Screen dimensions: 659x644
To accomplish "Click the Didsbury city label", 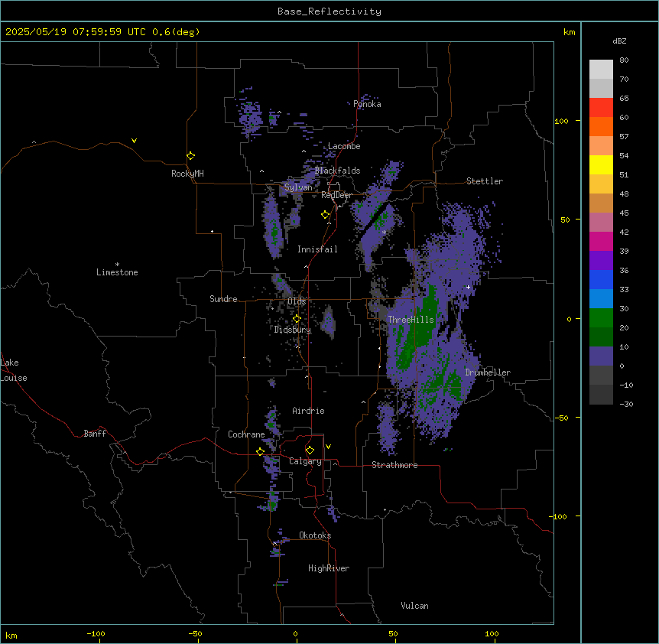I will click(x=293, y=330).
